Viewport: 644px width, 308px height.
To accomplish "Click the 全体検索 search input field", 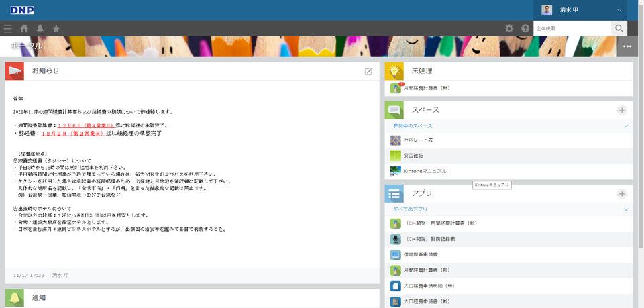I will 572,29.
